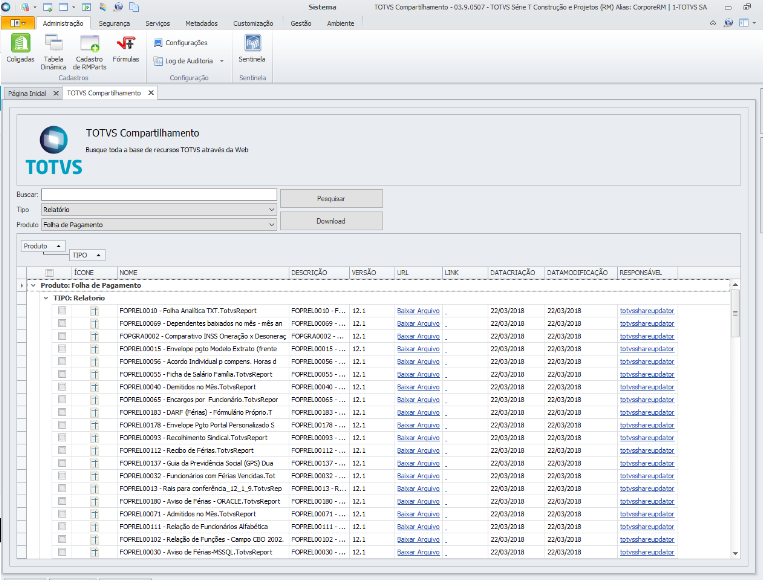763x580 pixels.
Task: Click the grid scroll down arrow
Action: pyautogui.click(x=735, y=553)
